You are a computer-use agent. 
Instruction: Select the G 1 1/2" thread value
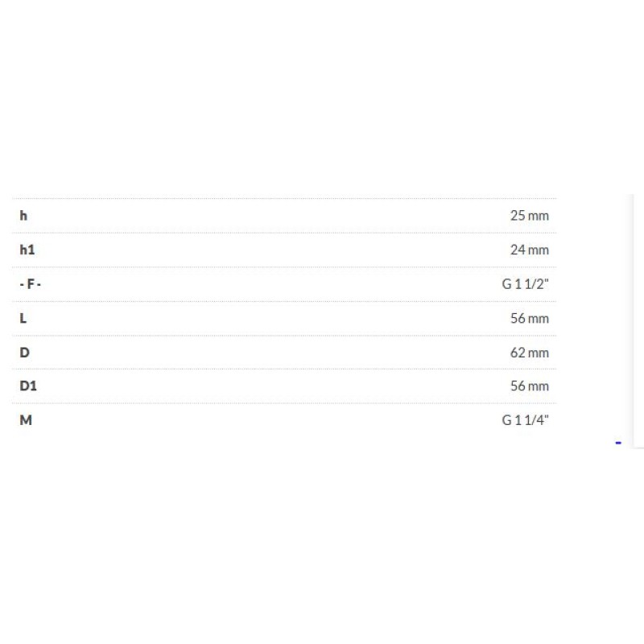pyautogui.click(x=525, y=284)
